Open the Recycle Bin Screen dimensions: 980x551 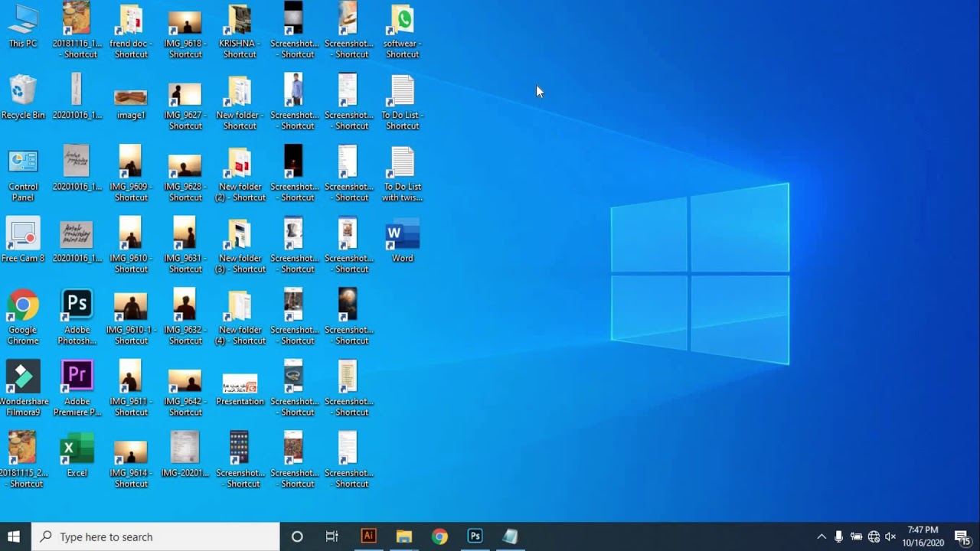(x=23, y=97)
